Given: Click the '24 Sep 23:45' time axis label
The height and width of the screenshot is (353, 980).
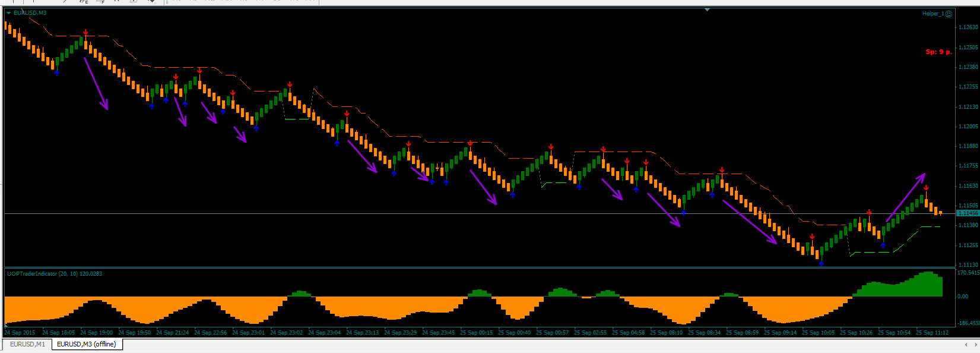Looking at the screenshot, I should pos(438,333).
